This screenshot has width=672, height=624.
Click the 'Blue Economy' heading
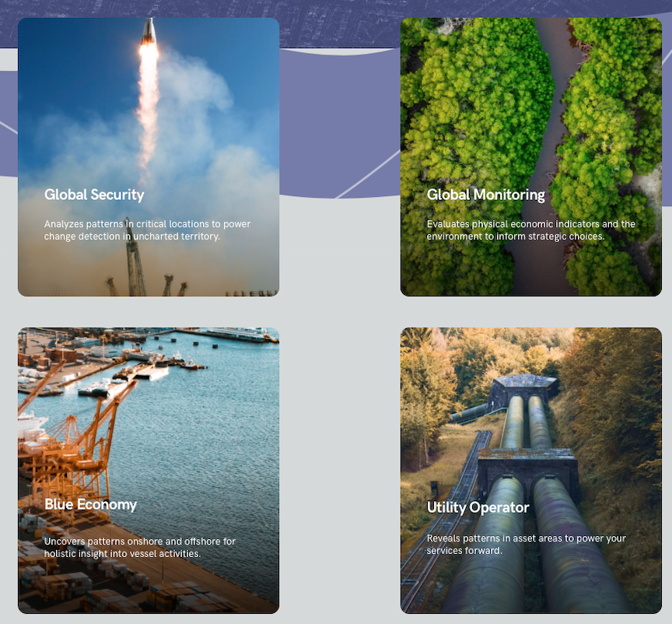tap(91, 505)
